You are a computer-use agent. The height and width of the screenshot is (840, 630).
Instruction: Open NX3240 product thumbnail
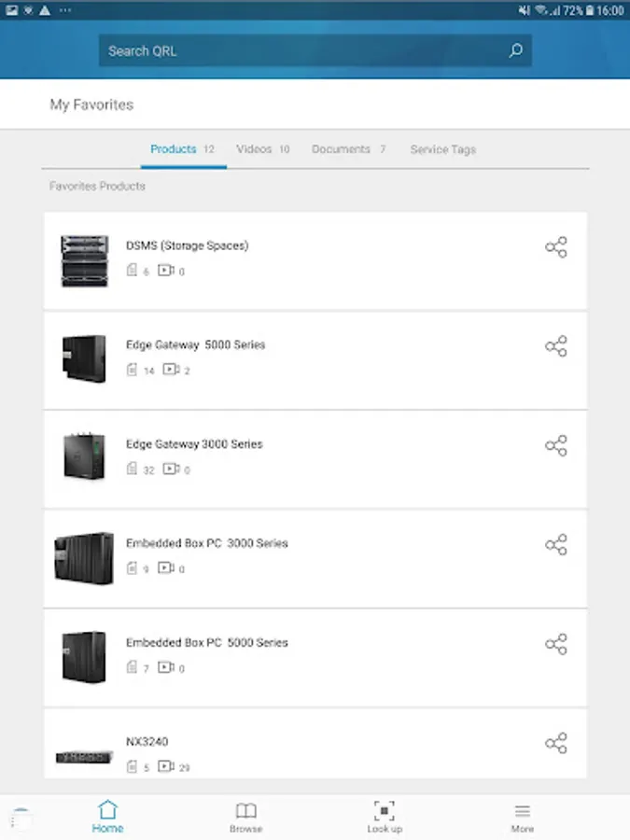point(84,757)
